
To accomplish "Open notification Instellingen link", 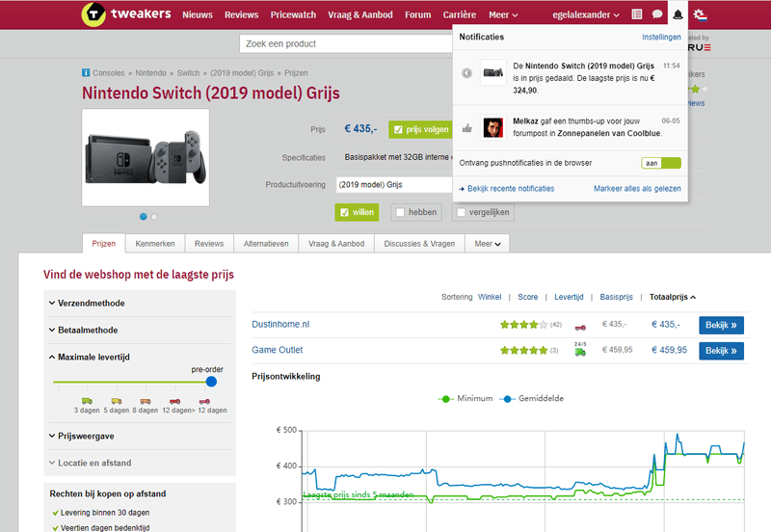I will (661, 37).
